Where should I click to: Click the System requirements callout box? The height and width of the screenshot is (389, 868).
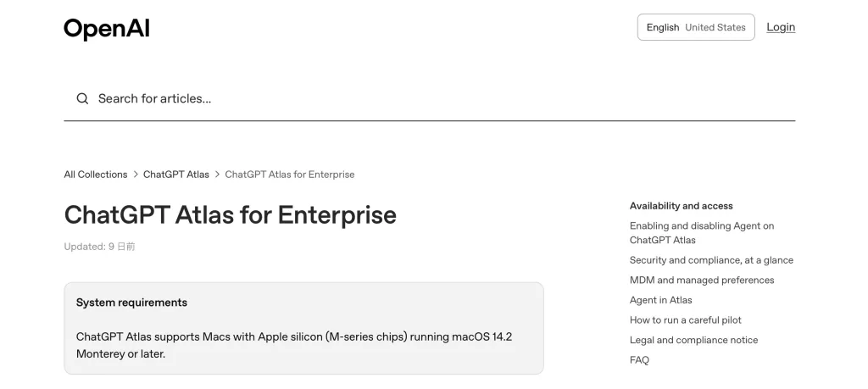tap(303, 328)
